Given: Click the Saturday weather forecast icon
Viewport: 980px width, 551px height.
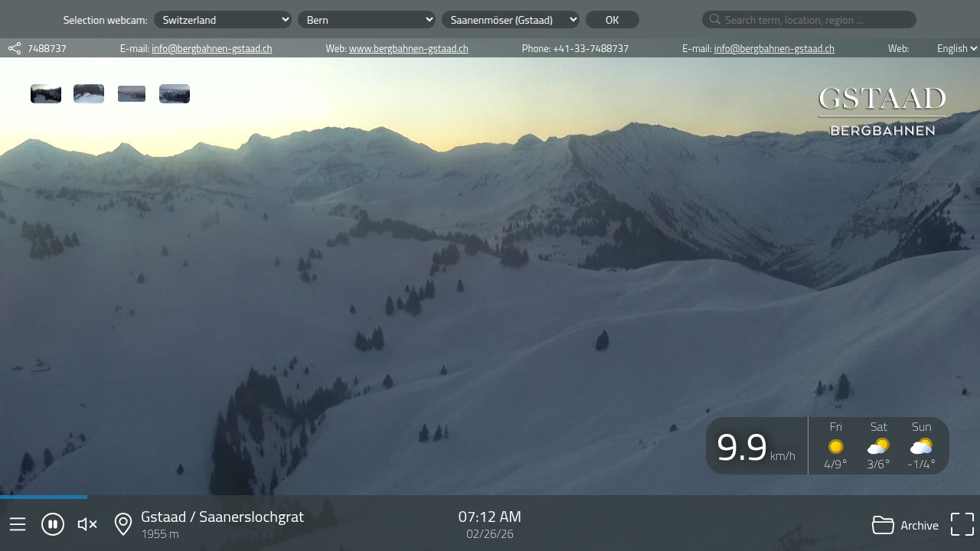Looking at the screenshot, I should pos(878,446).
